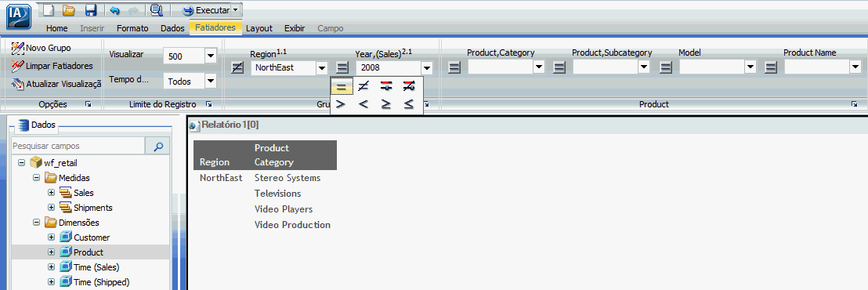Open the Model slicer dropdown arrow
This screenshot has height=290, width=868.
tap(750, 67)
